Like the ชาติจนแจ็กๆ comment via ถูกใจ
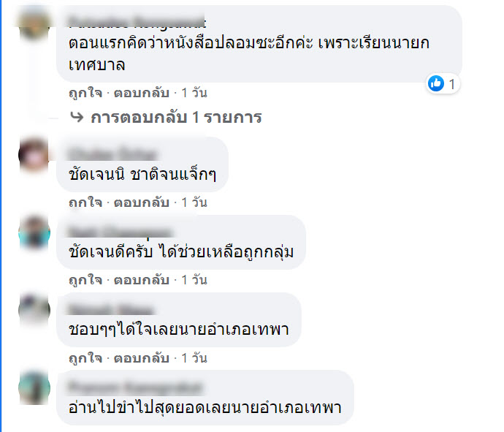 tap(85, 202)
